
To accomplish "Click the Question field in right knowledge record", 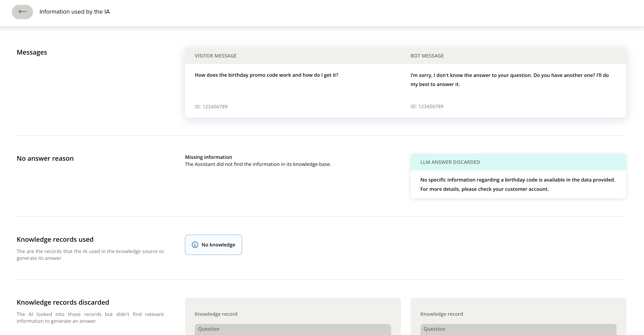I will 518,329.
